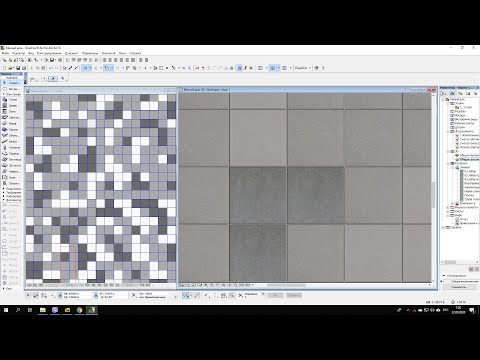Select the Указатель (Arrow) tool in toolbox
The width and height of the screenshot is (480, 360).
point(11,83)
